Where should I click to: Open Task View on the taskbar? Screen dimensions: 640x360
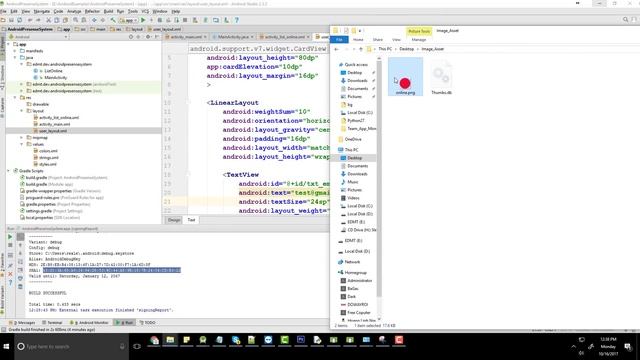pyautogui.click(x=137, y=347)
